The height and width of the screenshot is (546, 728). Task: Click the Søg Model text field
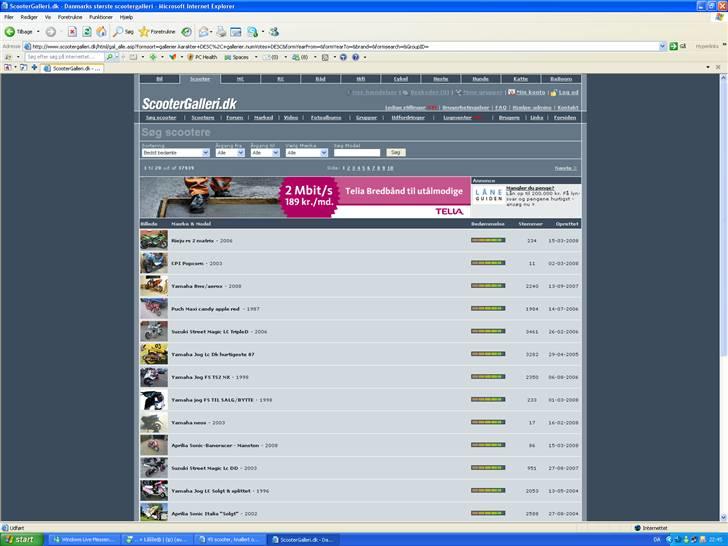click(x=356, y=153)
